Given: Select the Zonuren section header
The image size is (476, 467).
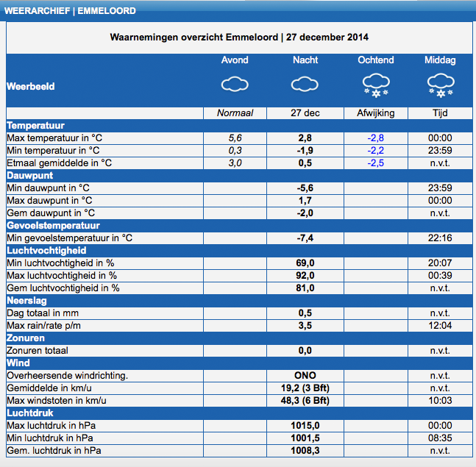Looking at the screenshot, I should coord(26,338).
